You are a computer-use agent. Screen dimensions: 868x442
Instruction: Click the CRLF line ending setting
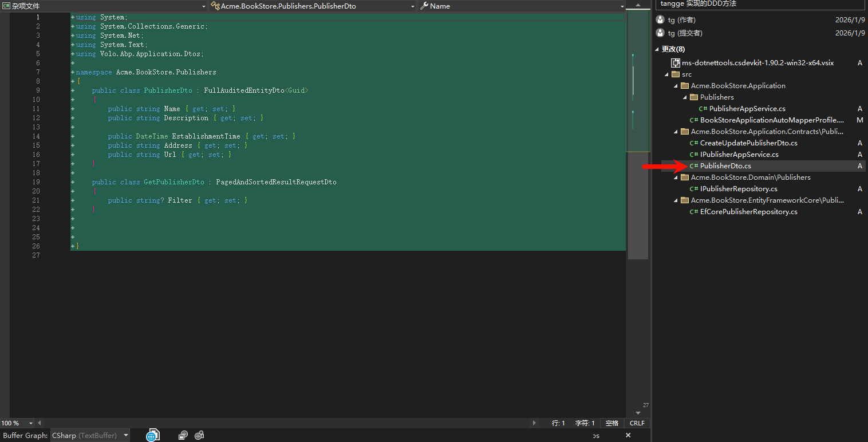point(637,423)
